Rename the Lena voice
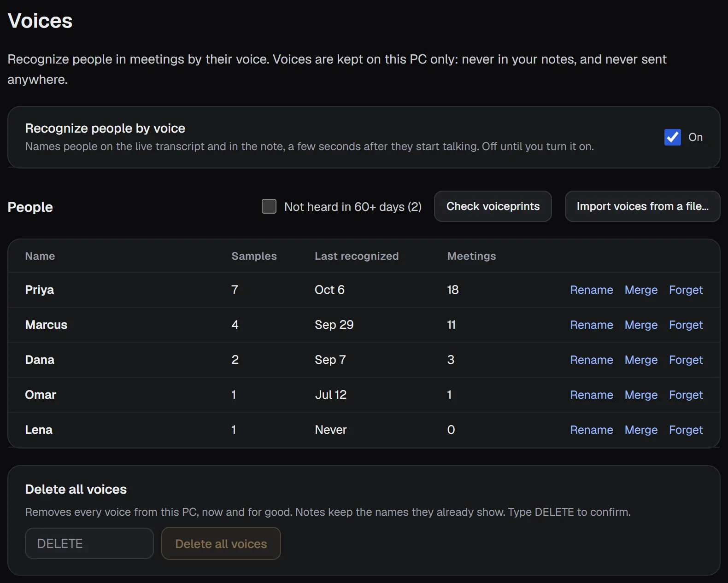 click(592, 430)
